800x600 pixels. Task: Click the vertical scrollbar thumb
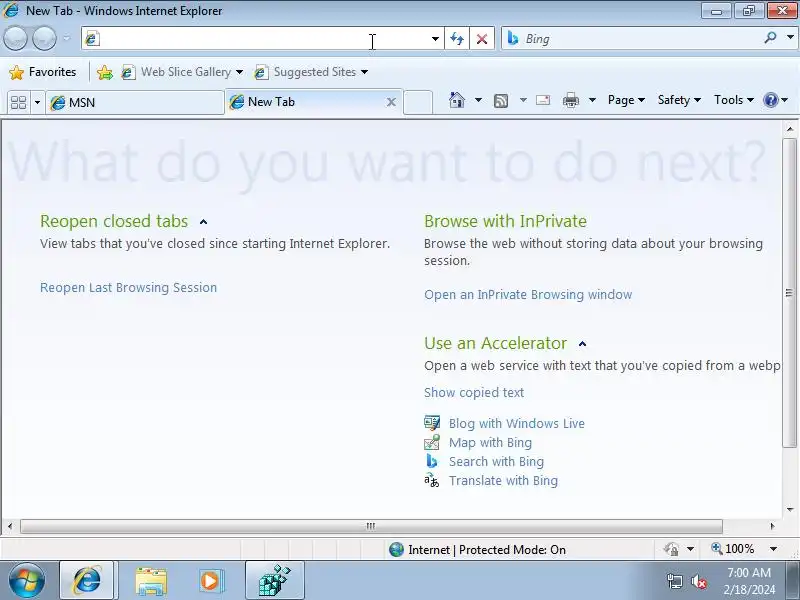click(x=789, y=293)
